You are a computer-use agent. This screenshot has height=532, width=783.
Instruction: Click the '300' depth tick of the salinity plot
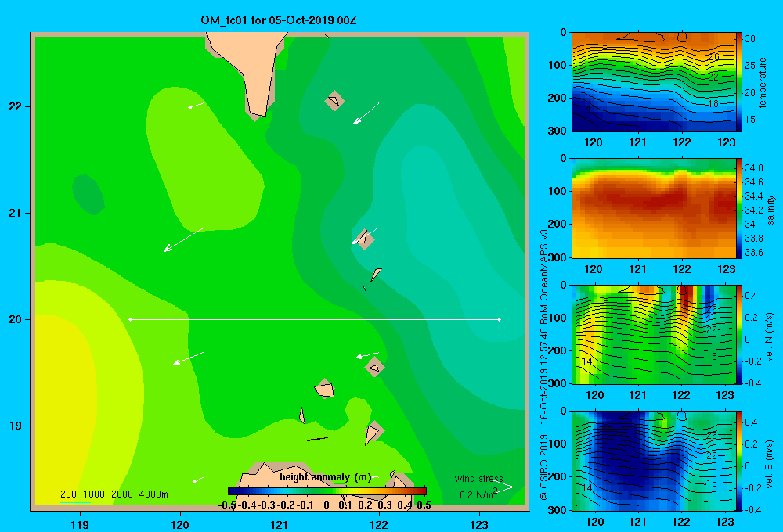(x=557, y=257)
